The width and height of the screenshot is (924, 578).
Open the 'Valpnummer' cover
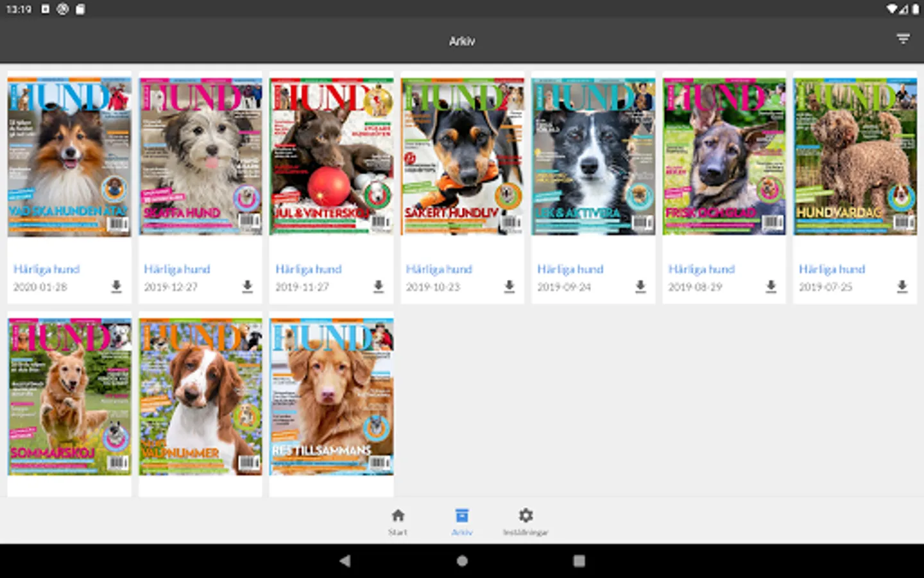(201, 397)
